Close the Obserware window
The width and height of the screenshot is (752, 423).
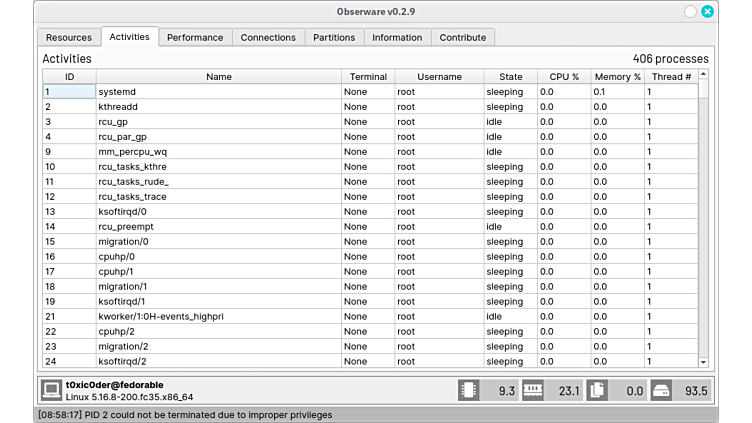tap(708, 12)
